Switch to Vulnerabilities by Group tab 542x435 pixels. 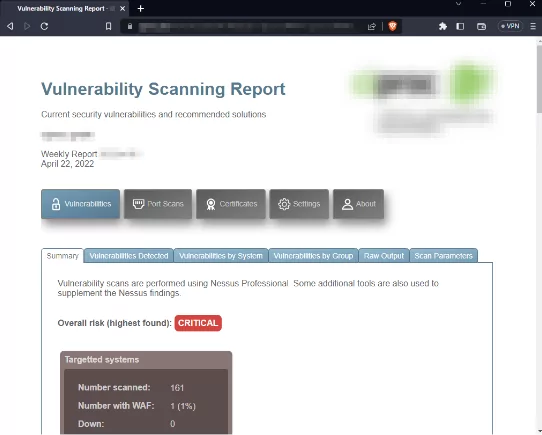coord(313,256)
